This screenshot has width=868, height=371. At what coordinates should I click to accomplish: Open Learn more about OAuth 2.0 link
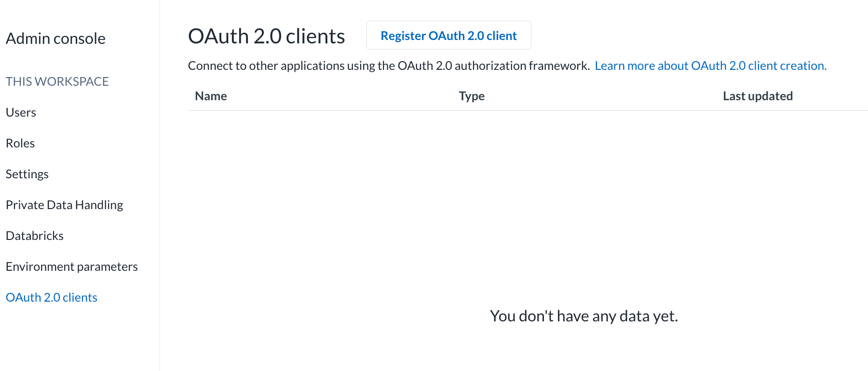point(710,66)
